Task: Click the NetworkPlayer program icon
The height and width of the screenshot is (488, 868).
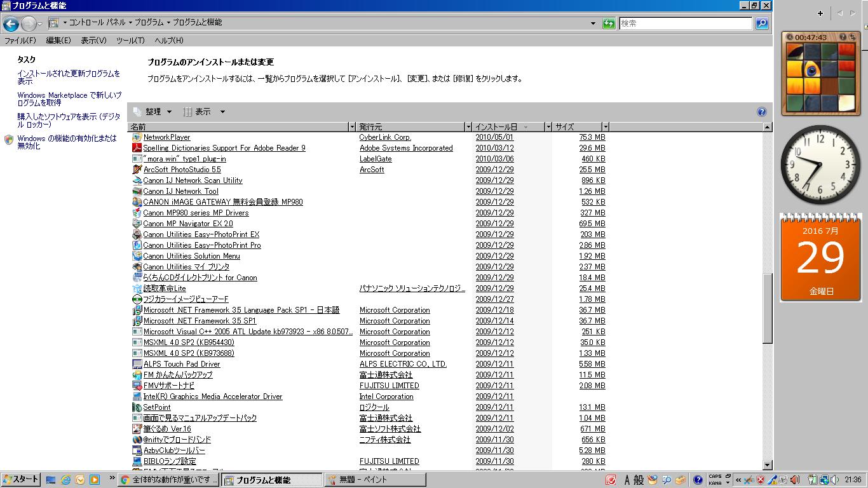Action: (136, 137)
